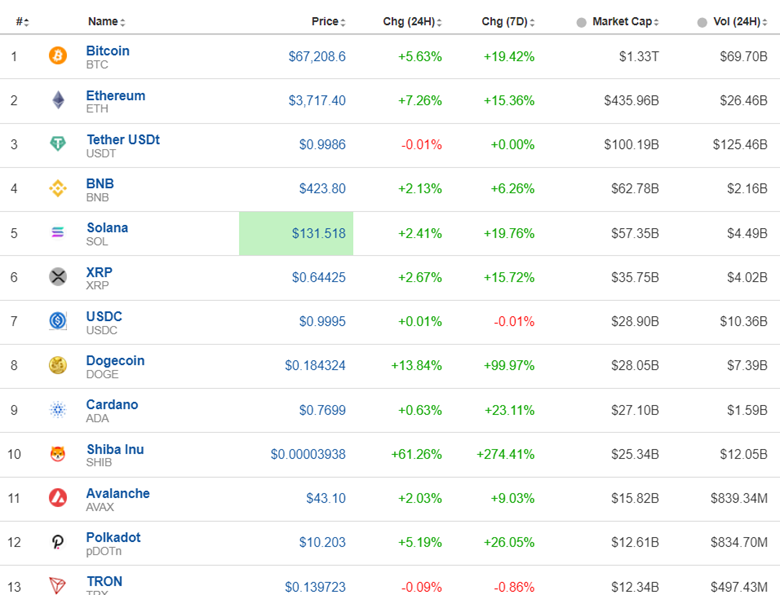Select Cardano market cap $27.10B
The width and height of the screenshot is (780, 595).
tap(635, 410)
